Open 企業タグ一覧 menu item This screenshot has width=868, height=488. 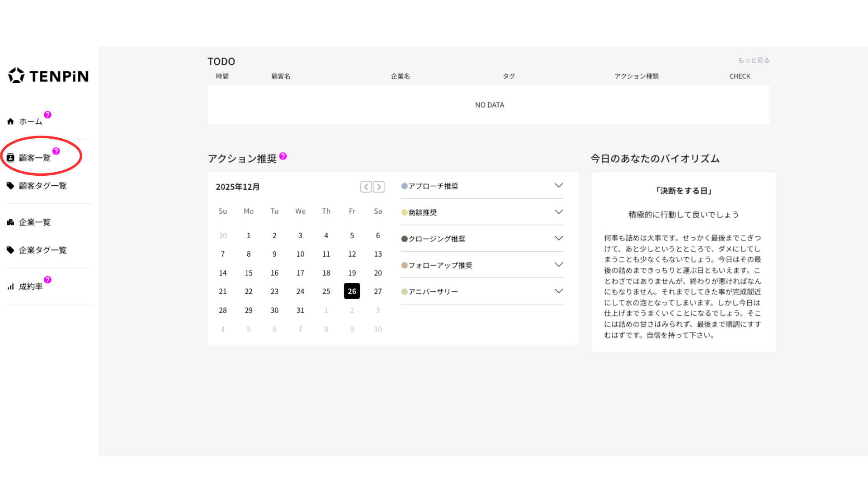(x=42, y=250)
